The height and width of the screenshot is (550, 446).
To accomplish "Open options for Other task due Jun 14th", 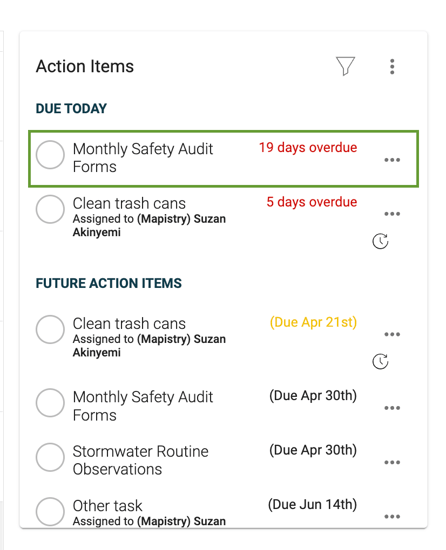I will point(392,516).
